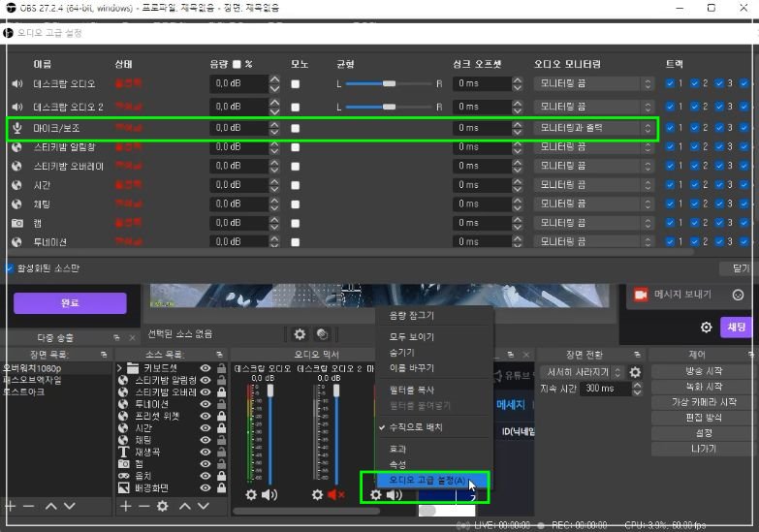Pop out the 소스 목록 dock

pos(219,355)
